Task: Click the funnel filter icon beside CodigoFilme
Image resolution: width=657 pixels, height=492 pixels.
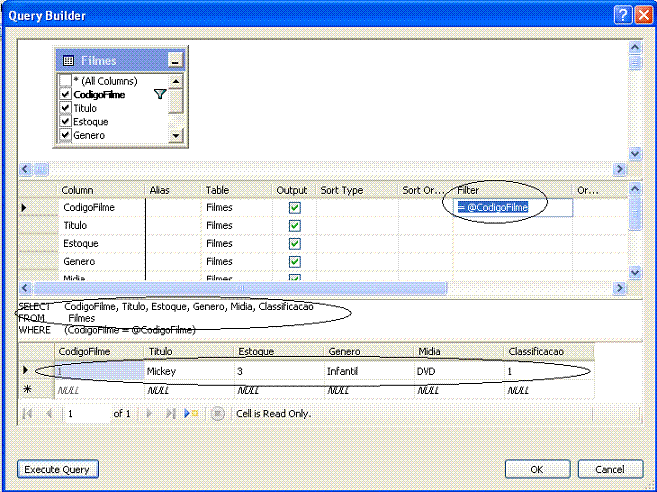Action: coord(160,94)
